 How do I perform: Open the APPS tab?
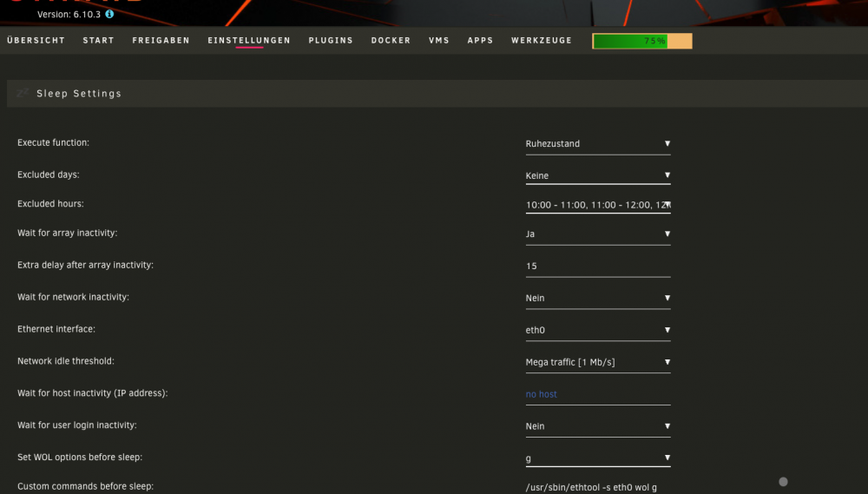[x=480, y=41]
